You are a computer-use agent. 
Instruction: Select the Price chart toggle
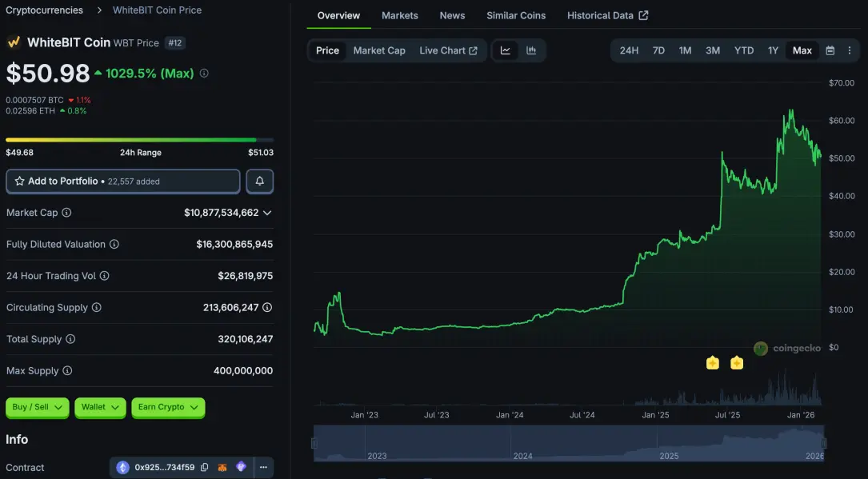[327, 50]
